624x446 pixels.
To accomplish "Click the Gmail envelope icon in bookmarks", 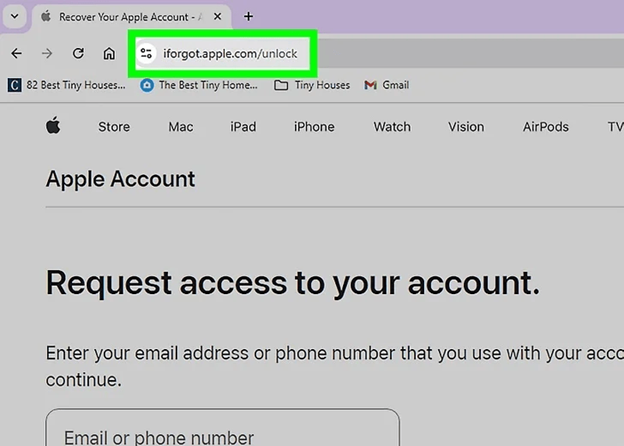I will click(x=370, y=85).
